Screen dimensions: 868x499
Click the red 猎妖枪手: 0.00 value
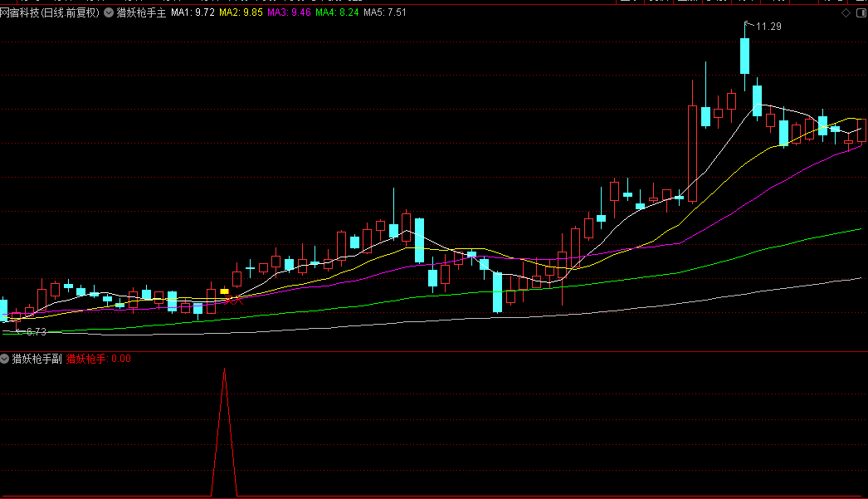tap(99, 359)
